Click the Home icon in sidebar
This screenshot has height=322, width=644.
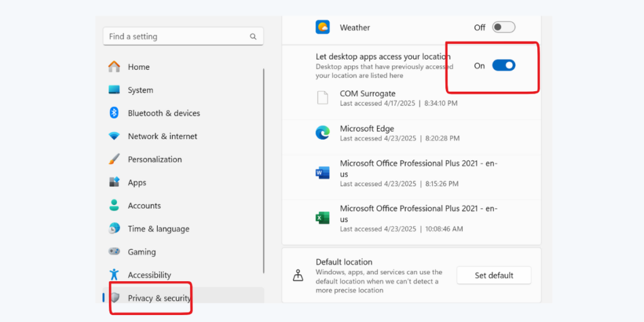(114, 67)
